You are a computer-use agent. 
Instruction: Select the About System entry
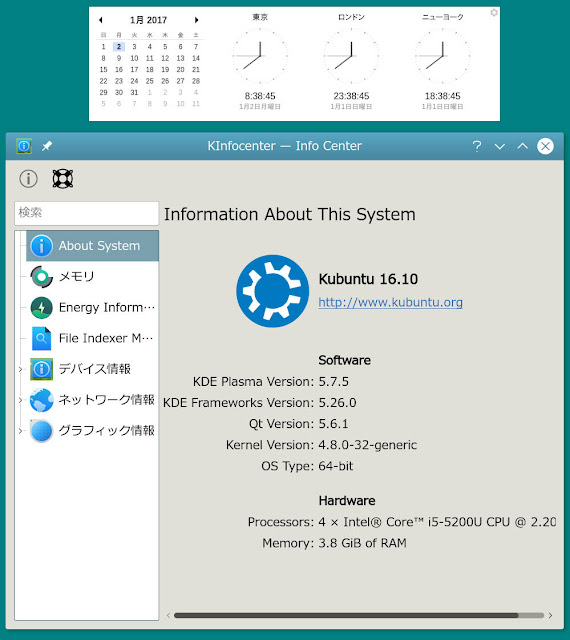point(92,246)
